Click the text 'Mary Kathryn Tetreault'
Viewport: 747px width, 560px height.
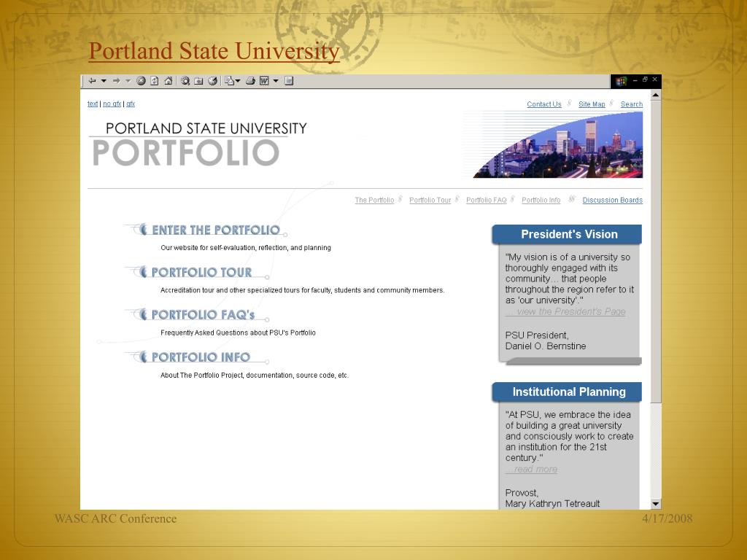(553, 504)
